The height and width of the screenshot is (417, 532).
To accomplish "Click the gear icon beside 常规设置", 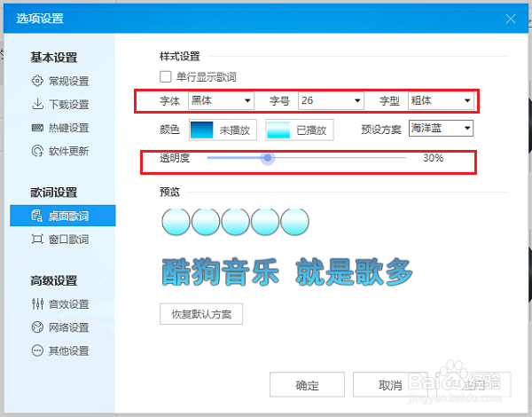I will pyautogui.click(x=37, y=81).
